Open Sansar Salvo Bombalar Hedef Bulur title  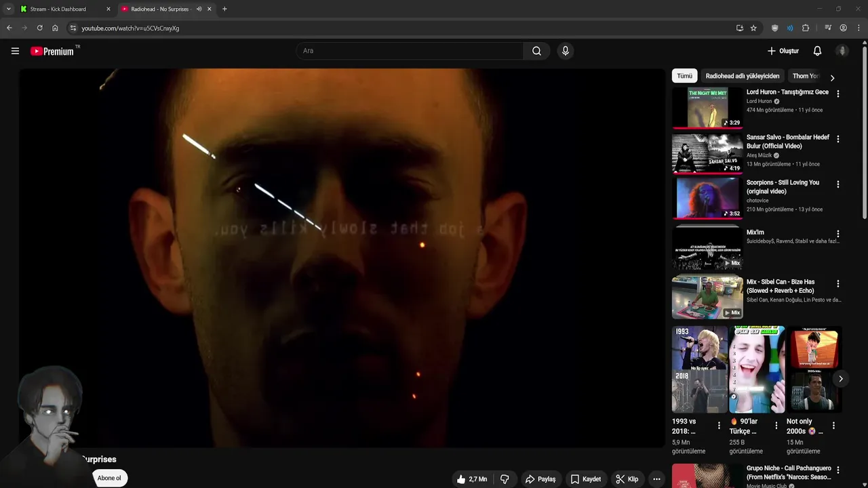click(x=787, y=142)
